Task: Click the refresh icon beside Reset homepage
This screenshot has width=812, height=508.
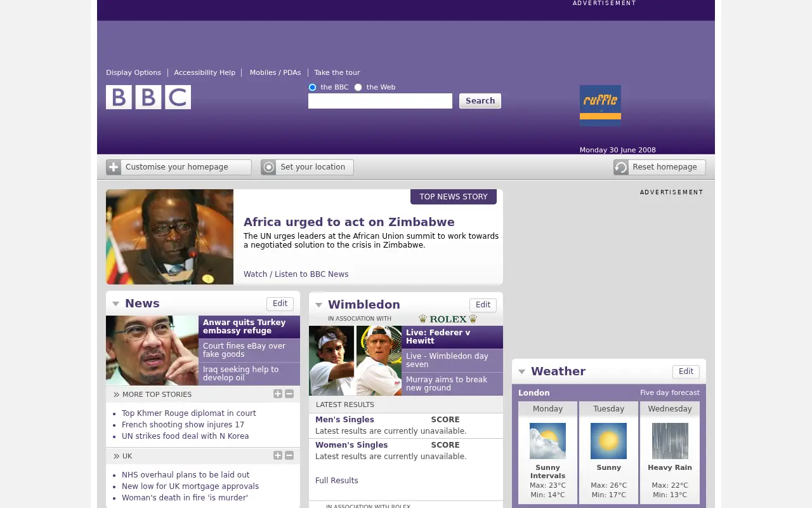Action: point(621,167)
